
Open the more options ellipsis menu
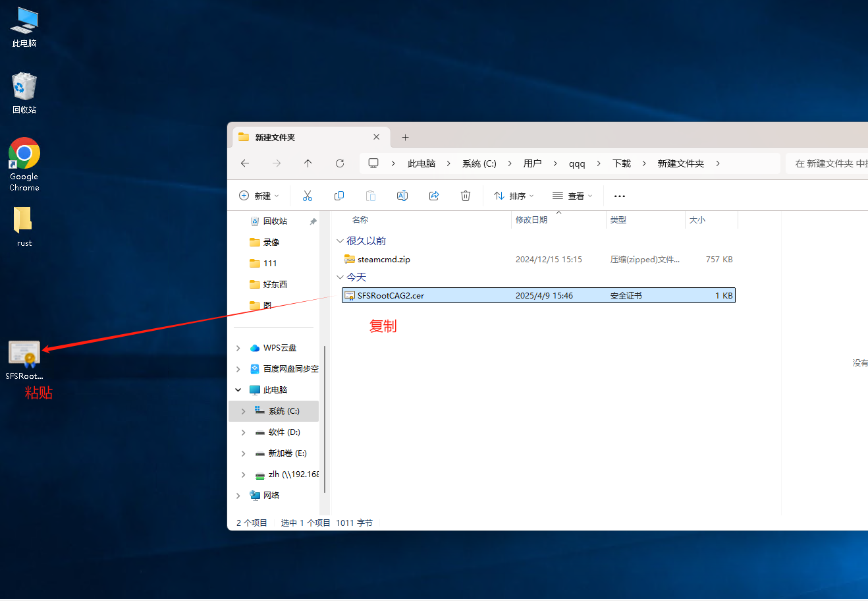tap(619, 196)
